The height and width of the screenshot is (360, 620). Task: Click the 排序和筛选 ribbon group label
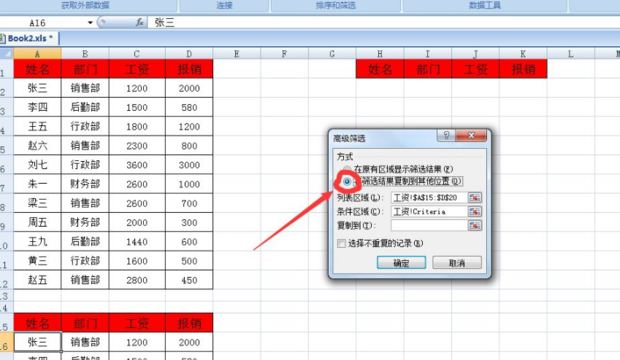click(335, 6)
